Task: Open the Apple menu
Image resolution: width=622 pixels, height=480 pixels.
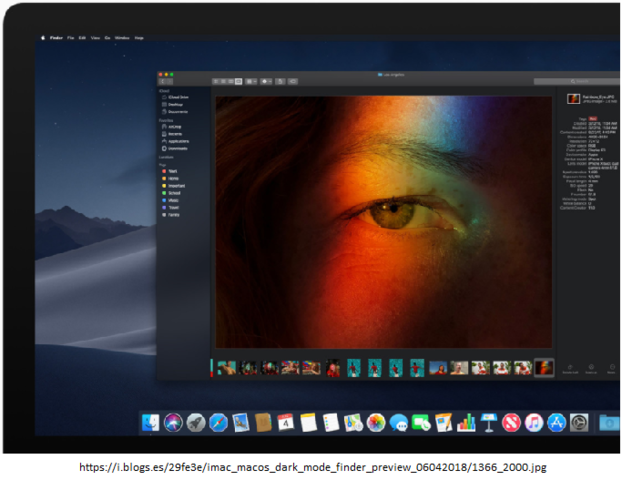Action: click(43, 38)
